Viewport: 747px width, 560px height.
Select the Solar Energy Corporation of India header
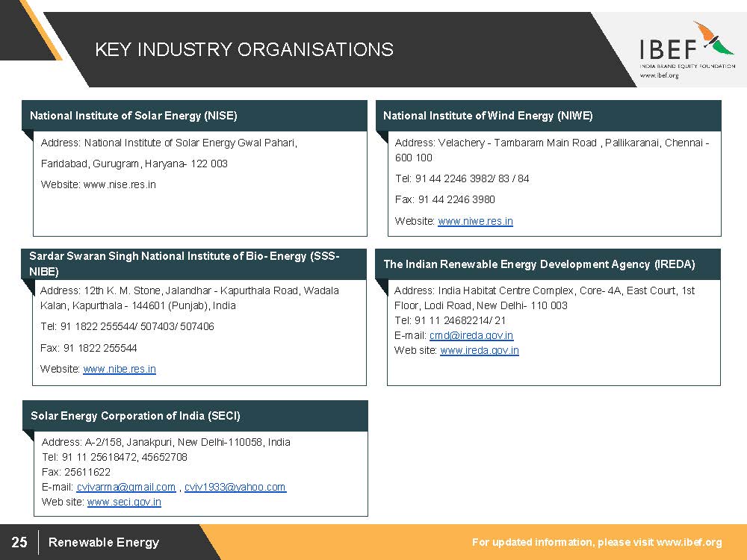135,416
